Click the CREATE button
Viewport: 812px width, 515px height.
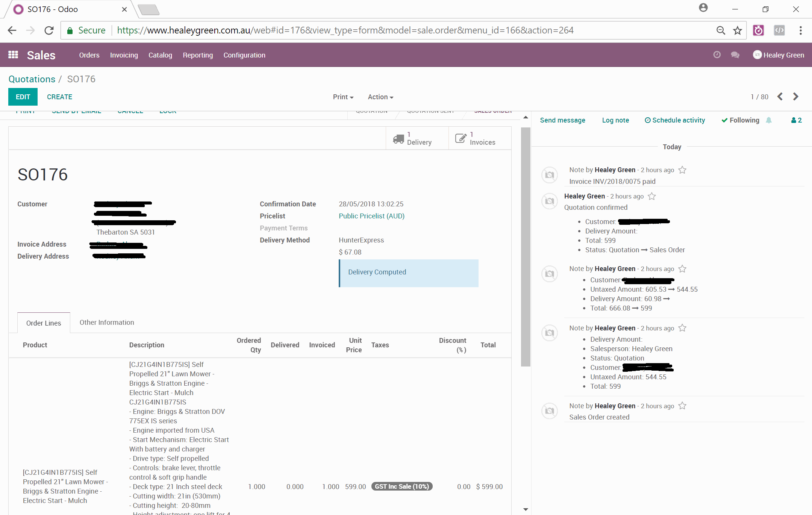(x=60, y=97)
